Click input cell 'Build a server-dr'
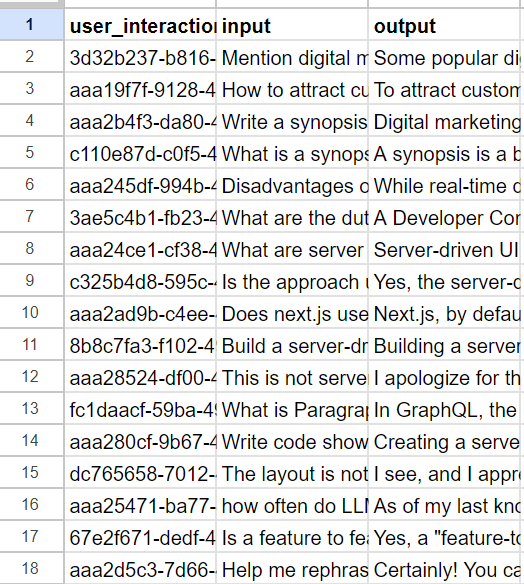 pyautogui.click(x=292, y=345)
